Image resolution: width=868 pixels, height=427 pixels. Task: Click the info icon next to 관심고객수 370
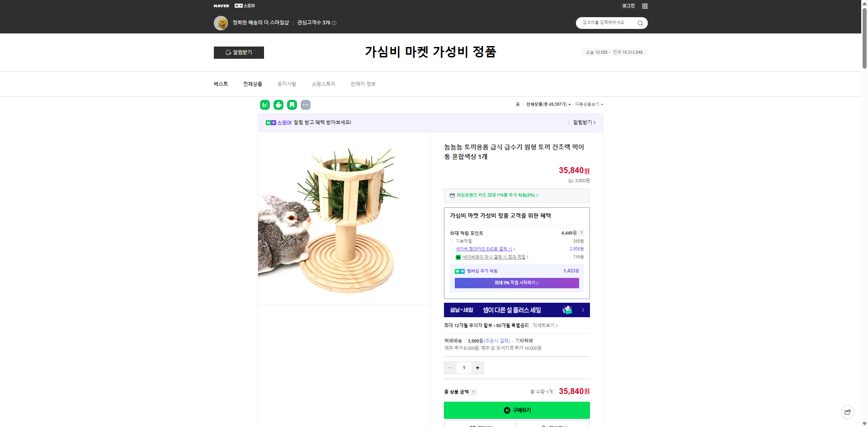click(x=334, y=23)
